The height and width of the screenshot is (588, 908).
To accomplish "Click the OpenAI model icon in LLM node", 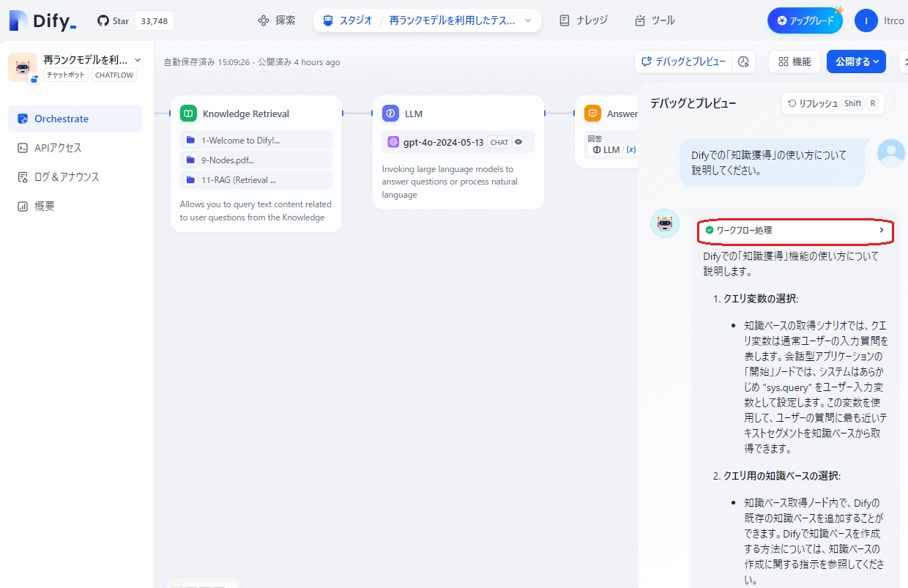I will [x=393, y=142].
